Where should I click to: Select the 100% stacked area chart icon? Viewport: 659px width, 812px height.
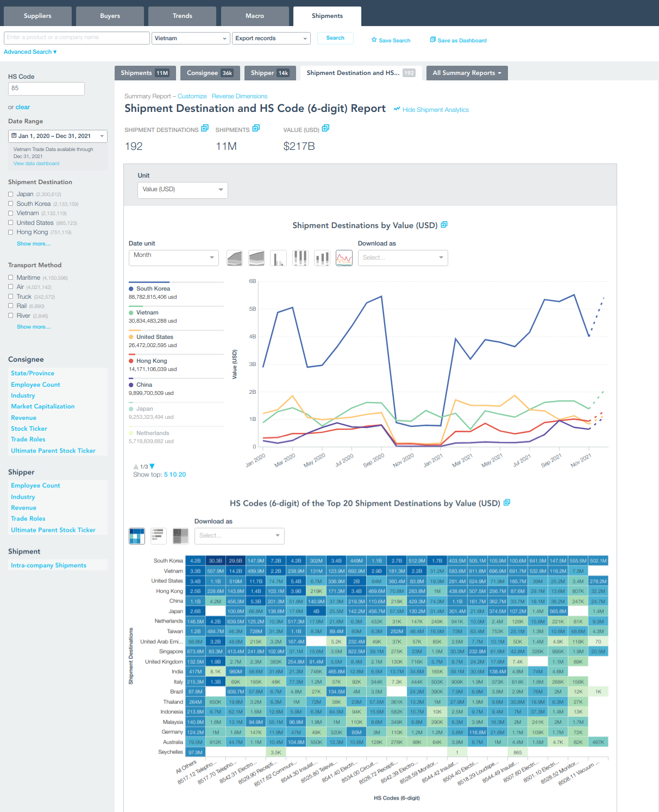(x=256, y=258)
